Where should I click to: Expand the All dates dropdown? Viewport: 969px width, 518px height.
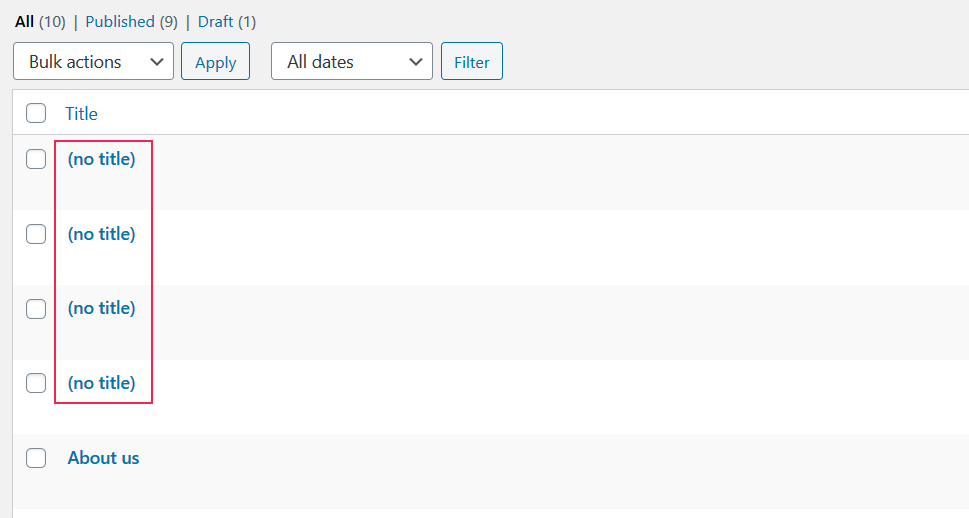click(351, 61)
